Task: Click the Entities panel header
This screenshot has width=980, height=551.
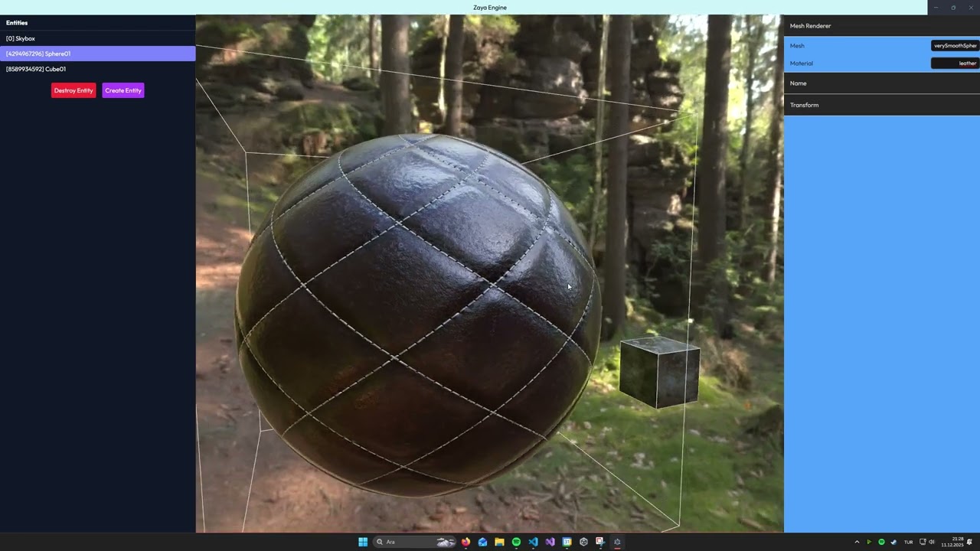Action: 17,23
